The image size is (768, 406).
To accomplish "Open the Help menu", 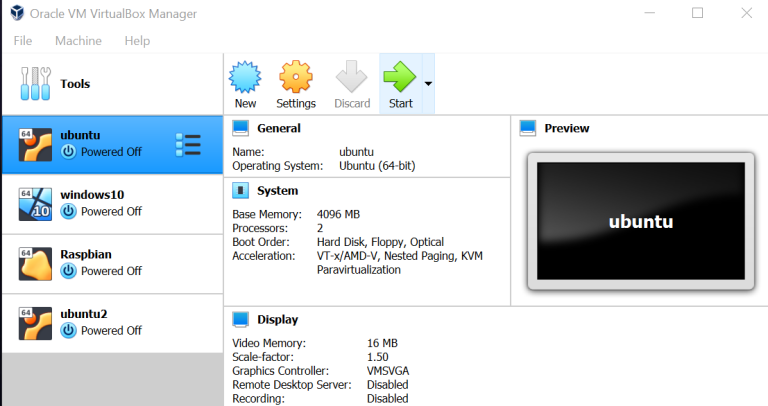I will tap(137, 41).
